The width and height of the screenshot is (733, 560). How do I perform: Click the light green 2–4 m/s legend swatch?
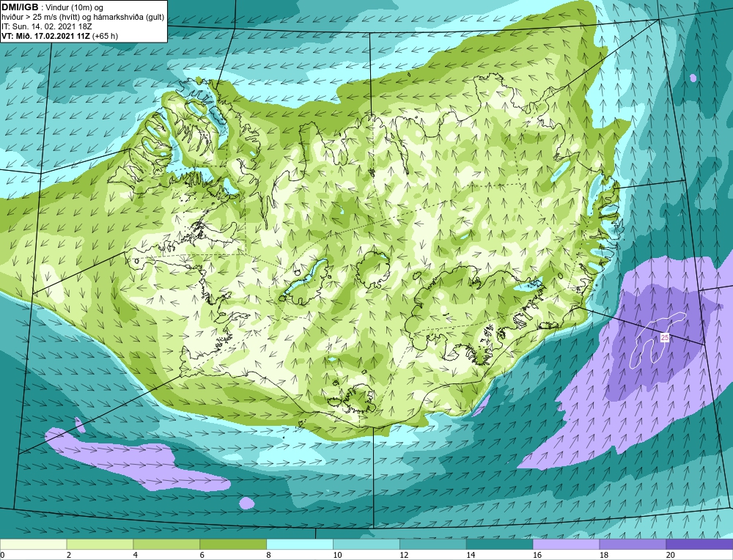[x=100, y=544]
